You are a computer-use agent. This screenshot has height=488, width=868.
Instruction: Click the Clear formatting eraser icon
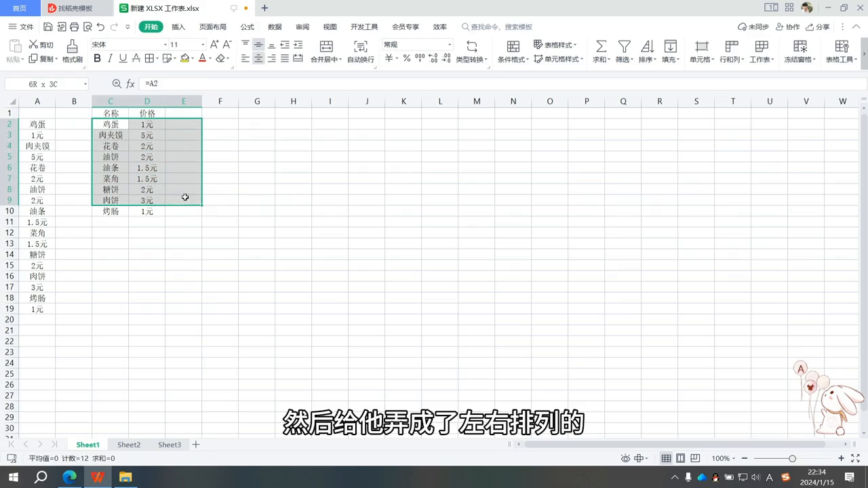[x=220, y=59]
